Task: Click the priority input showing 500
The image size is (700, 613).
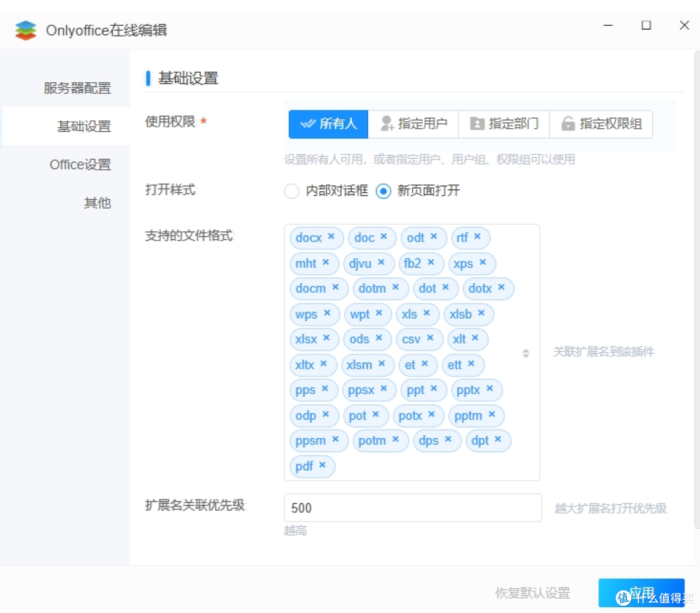Action: [x=412, y=507]
